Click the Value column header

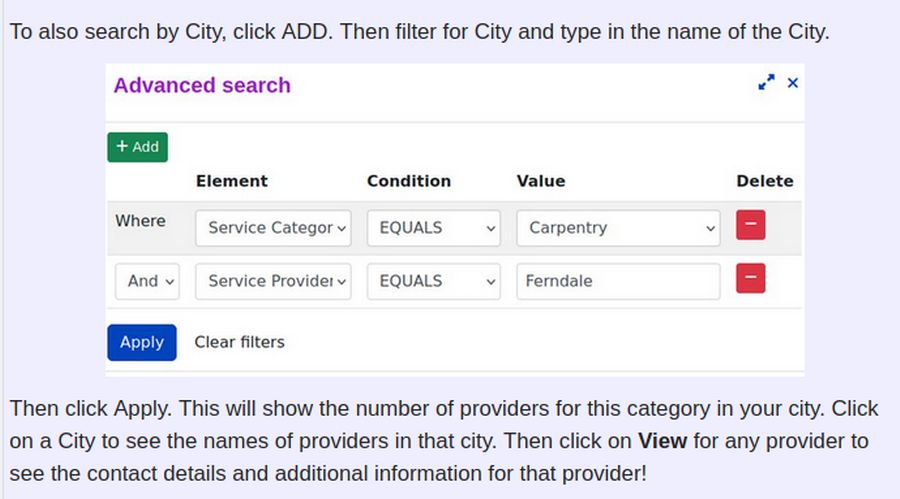pos(541,181)
